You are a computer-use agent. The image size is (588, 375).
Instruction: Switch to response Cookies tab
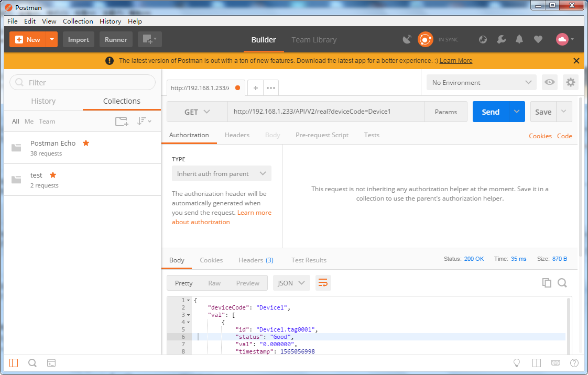211,260
